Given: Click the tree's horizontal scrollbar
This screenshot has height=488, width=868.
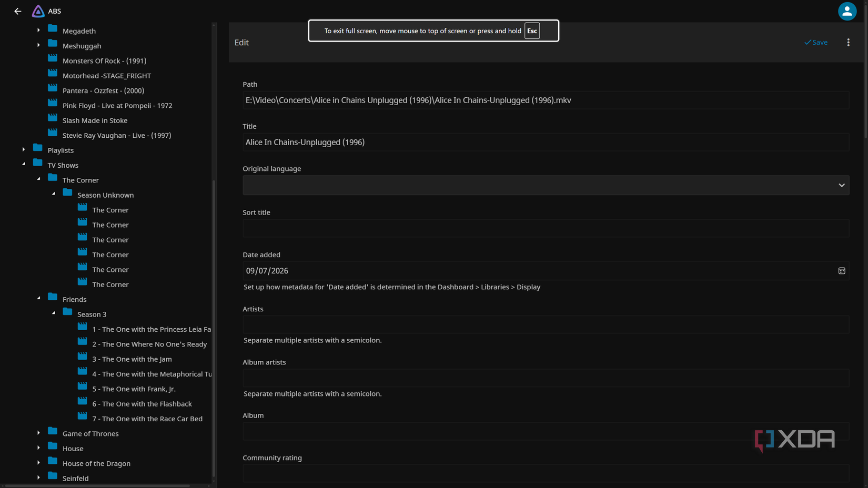Looking at the screenshot, I should coord(97,486).
